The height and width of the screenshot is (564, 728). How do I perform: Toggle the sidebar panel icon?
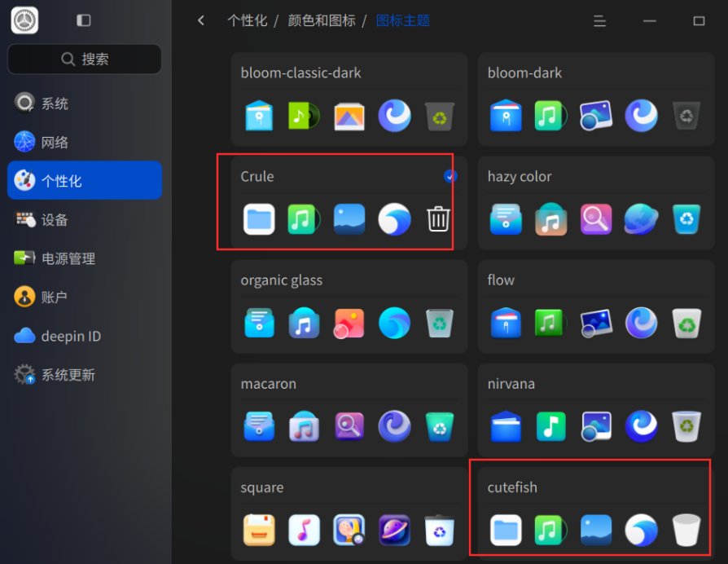pos(84,20)
